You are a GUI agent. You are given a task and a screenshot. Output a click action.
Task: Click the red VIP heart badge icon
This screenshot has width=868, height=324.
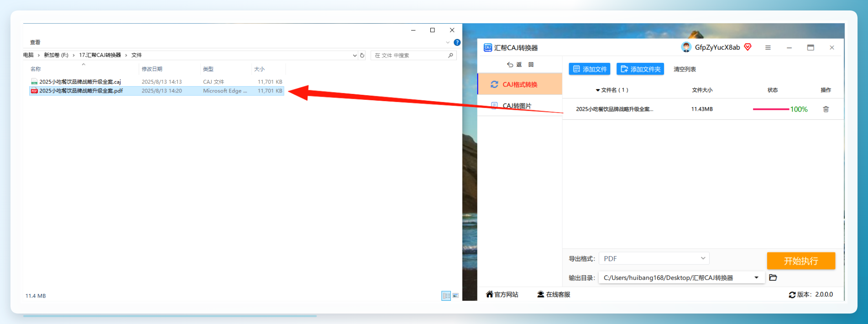[748, 47]
